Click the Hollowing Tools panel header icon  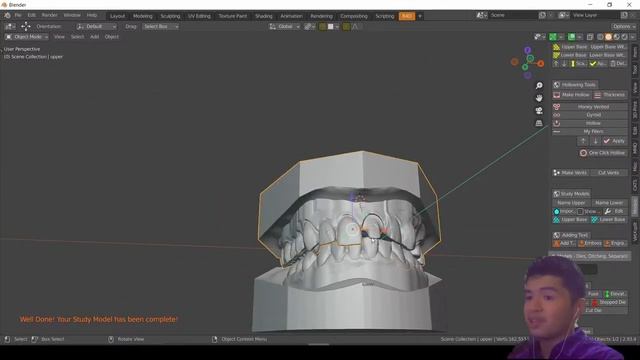point(557,85)
